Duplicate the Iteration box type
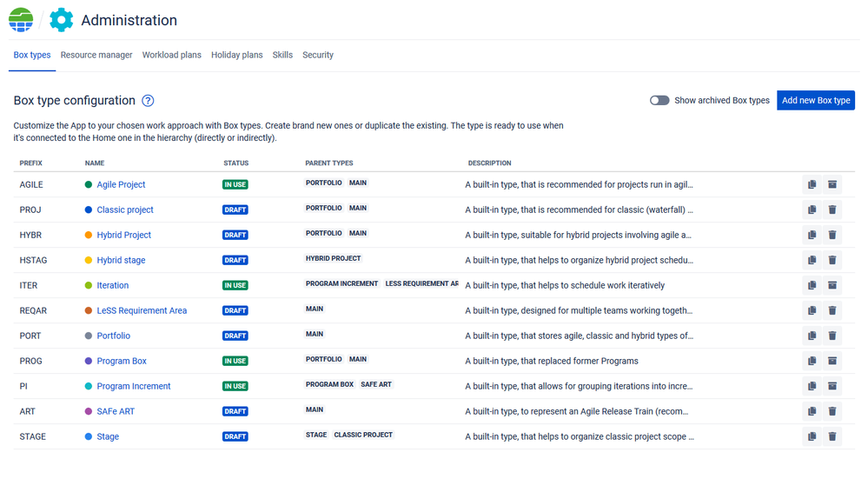The height and width of the screenshot is (479, 868). coord(812,285)
